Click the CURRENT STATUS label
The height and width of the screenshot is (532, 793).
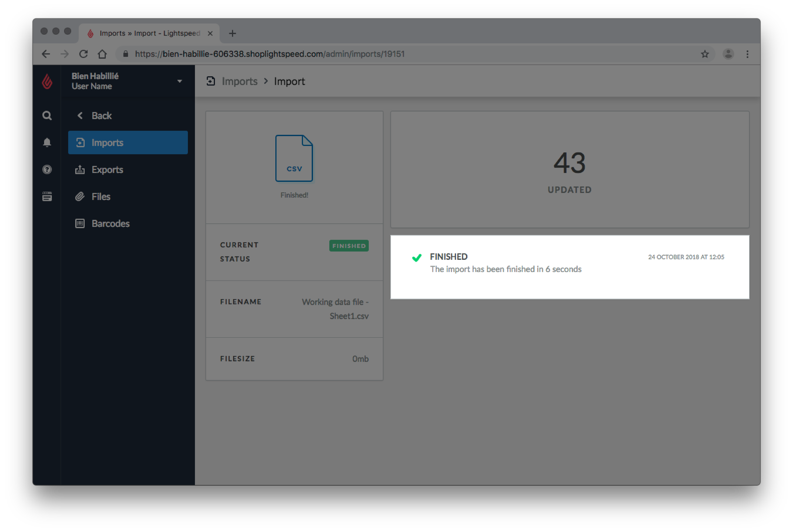[x=239, y=252]
